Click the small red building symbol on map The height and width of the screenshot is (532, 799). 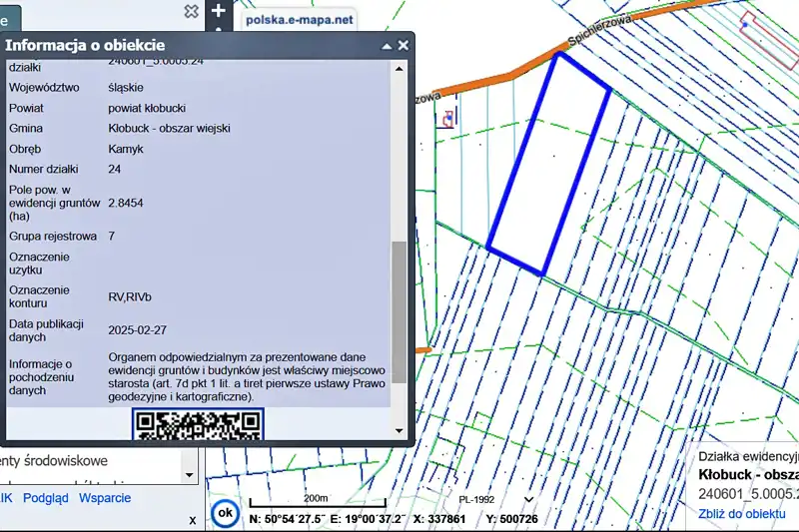[448, 117]
